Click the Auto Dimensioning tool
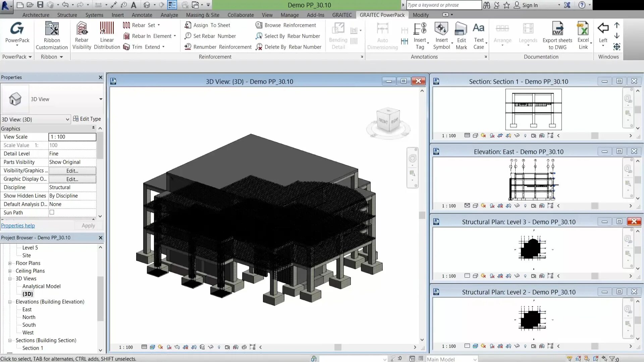The height and width of the screenshot is (362, 644). coord(382,36)
